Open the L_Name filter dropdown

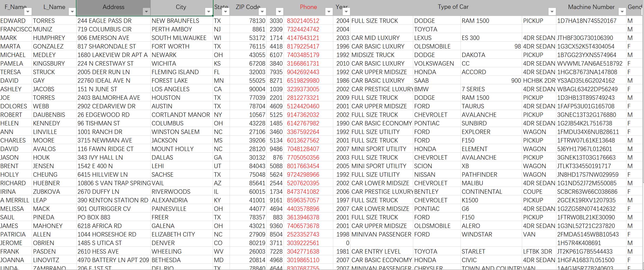coord(72,12)
